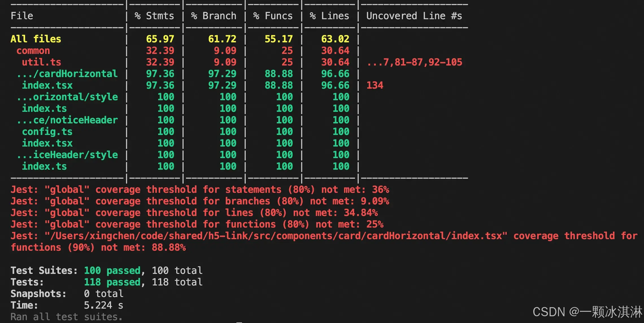Click the 'Ran all test suites.' line

point(67,317)
